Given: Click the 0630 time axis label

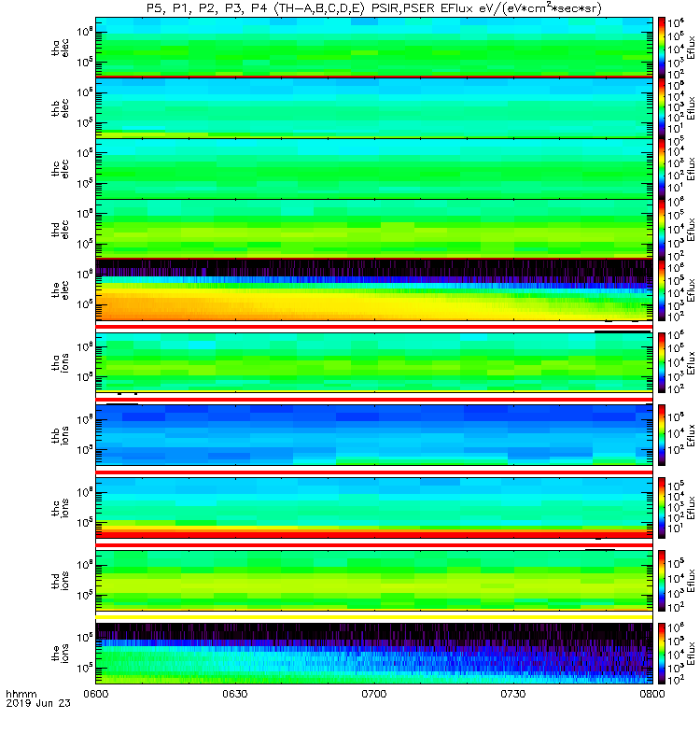Looking at the screenshot, I should click(x=235, y=694).
